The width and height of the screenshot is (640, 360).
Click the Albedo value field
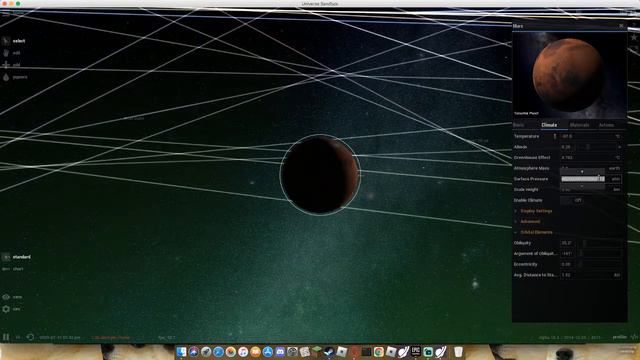click(x=568, y=147)
